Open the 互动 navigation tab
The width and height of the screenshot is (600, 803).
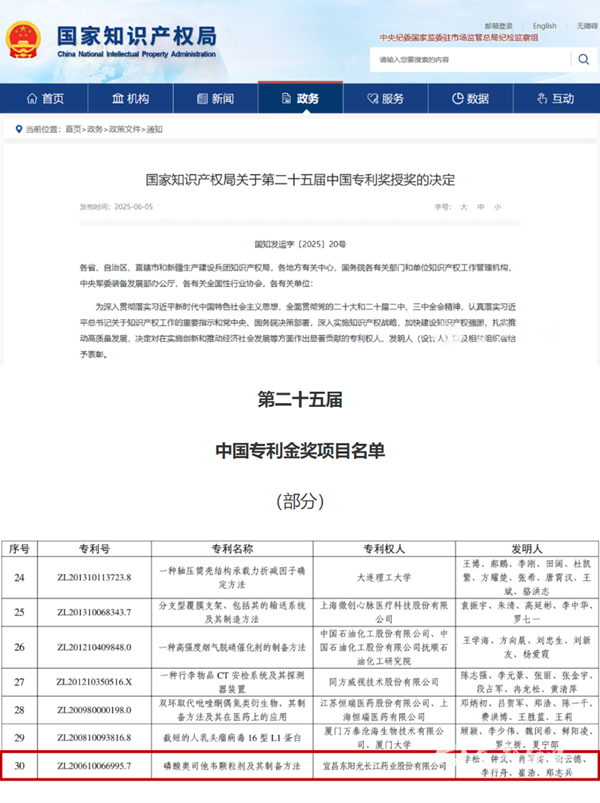tap(556, 98)
